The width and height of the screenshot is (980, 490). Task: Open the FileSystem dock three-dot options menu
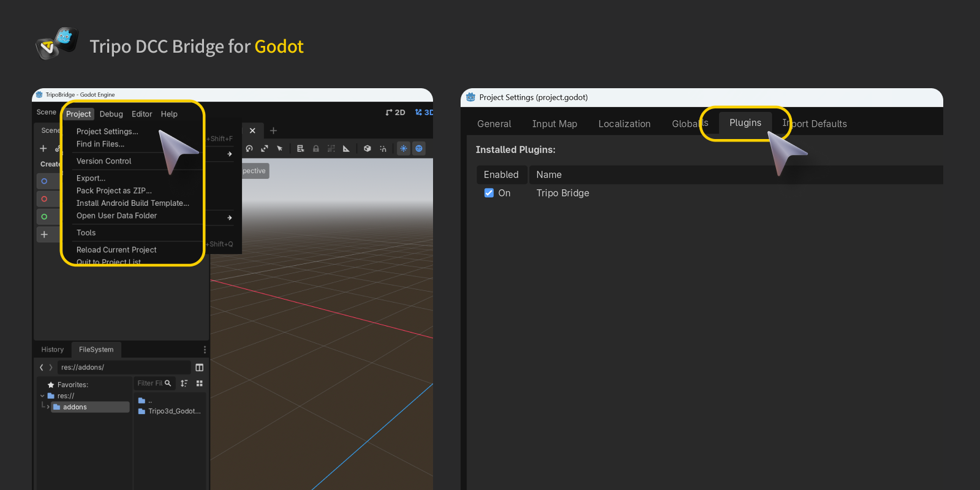pyautogui.click(x=205, y=350)
